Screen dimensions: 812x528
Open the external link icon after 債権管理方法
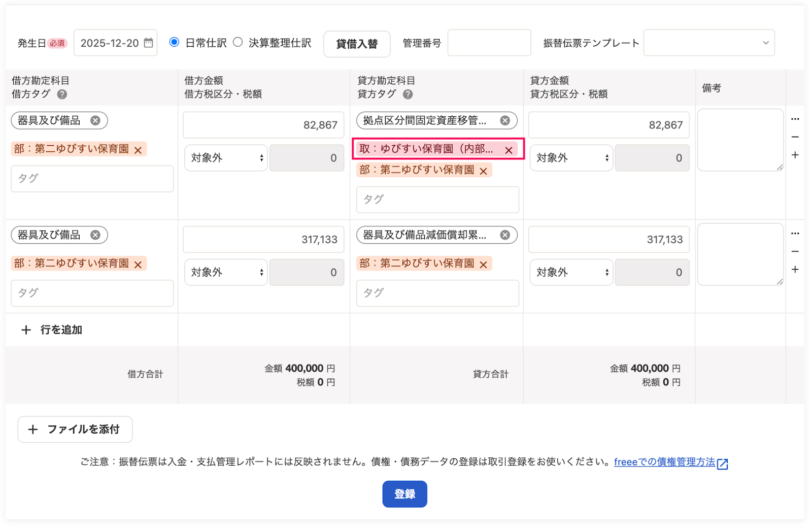tap(723, 463)
